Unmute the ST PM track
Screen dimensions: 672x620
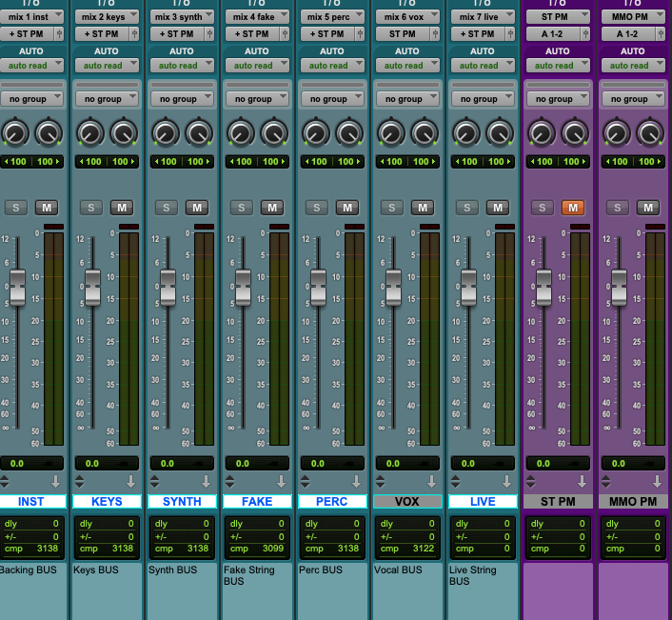[573, 208]
